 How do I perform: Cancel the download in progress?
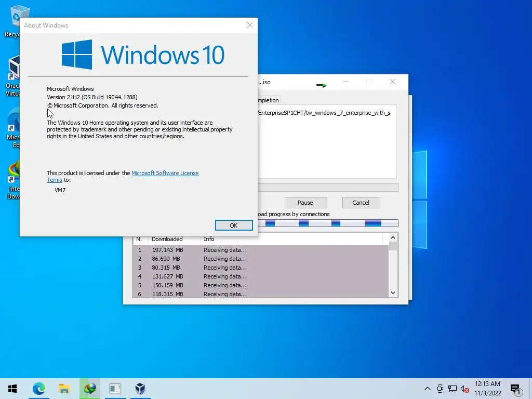click(361, 203)
